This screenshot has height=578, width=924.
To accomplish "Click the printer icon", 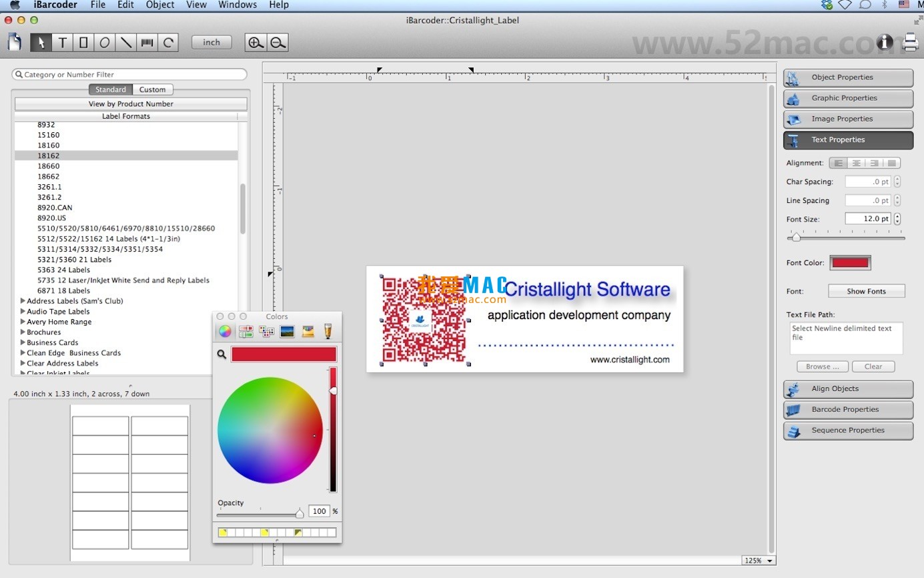I will point(910,43).
